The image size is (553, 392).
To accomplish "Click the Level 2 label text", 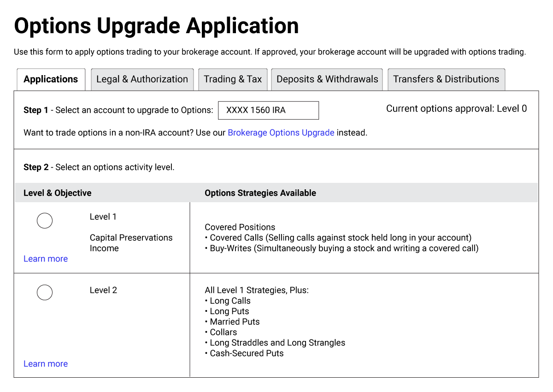I will (103, 290).
